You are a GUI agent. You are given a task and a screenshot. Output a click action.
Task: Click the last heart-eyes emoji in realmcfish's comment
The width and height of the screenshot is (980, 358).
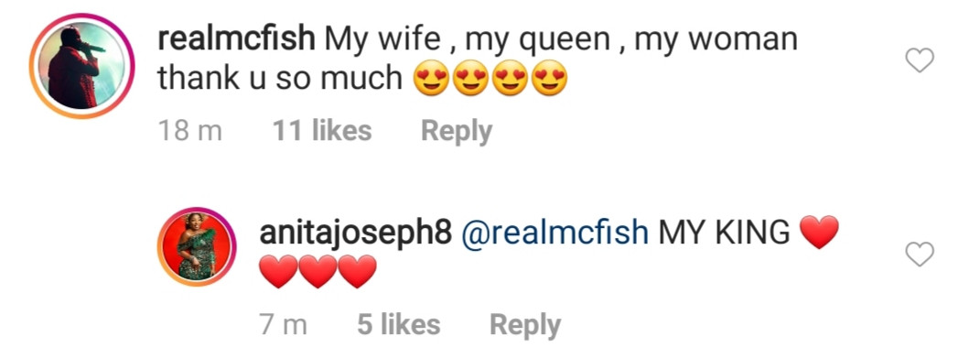pos(549,79)
